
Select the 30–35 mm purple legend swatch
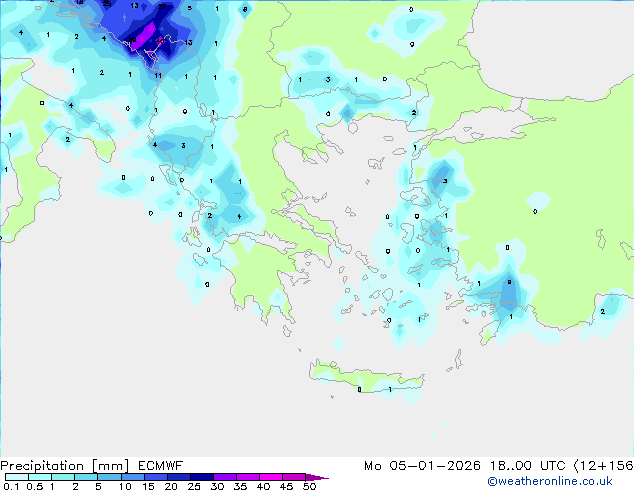[225, 477]
